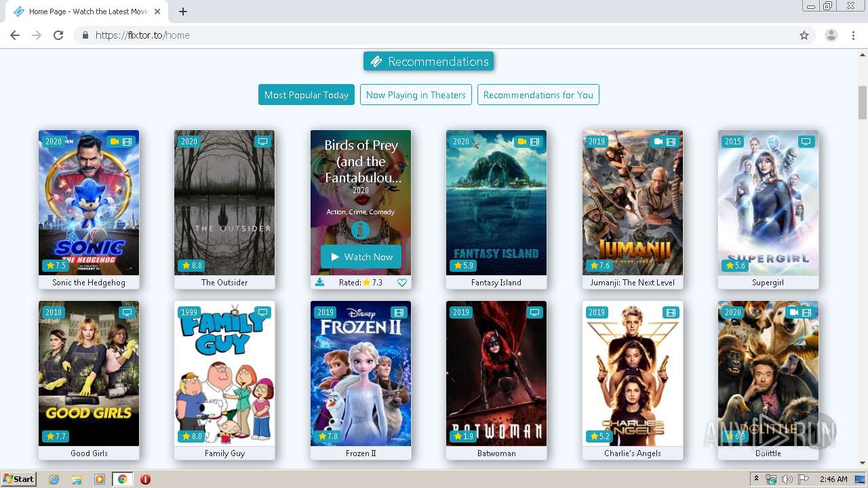Click the red Opera taskbar icon
The width and height of the screenshot is (868, 488).
[x=145, y=479]
